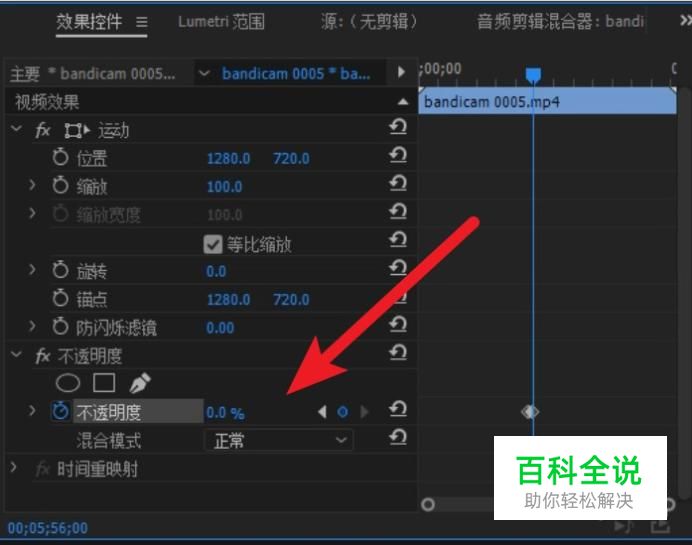The height and width of the screenshot is (545, 692).
Task: Create a 4-point rectangle mask
Action: (104, 383)
